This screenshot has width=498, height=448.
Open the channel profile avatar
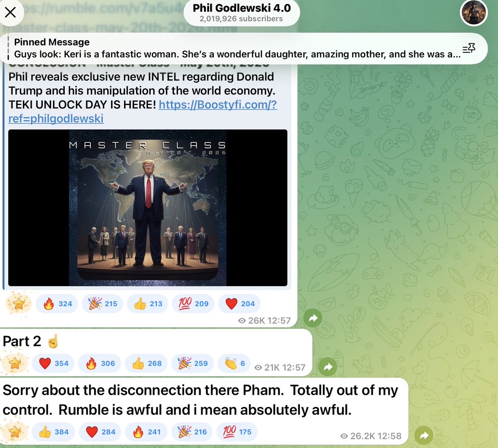coord(474,12)
